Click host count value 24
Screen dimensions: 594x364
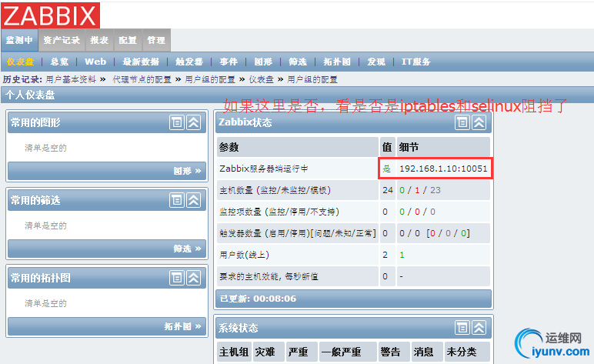388,190
